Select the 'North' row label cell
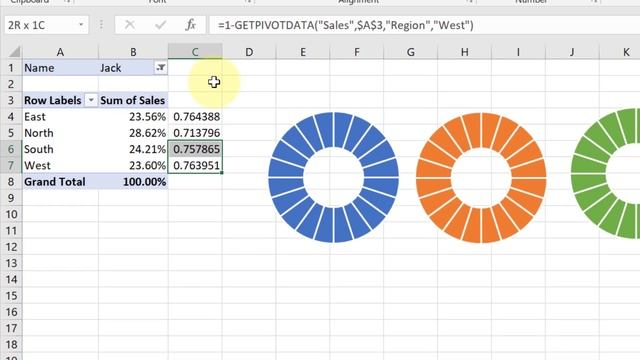The height and width of the screenshot is (360, 640). 60,133
